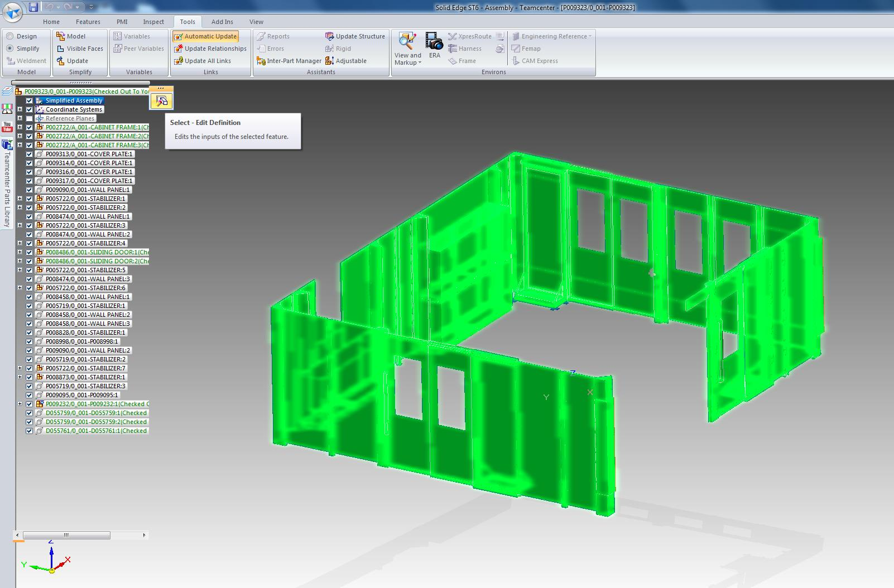The height and width of the screenshot is (588, 894).
Task: Click the Adjustable assistant tool
Action: pos(346,61)
